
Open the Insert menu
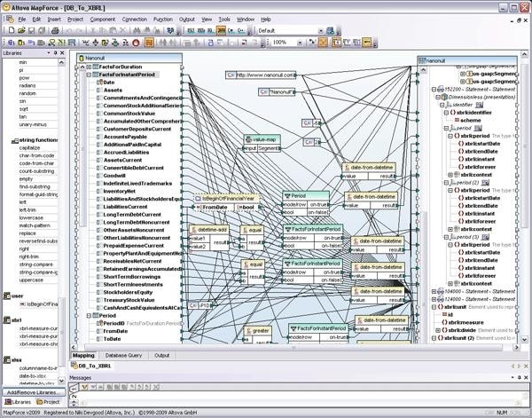pos(54,20)
